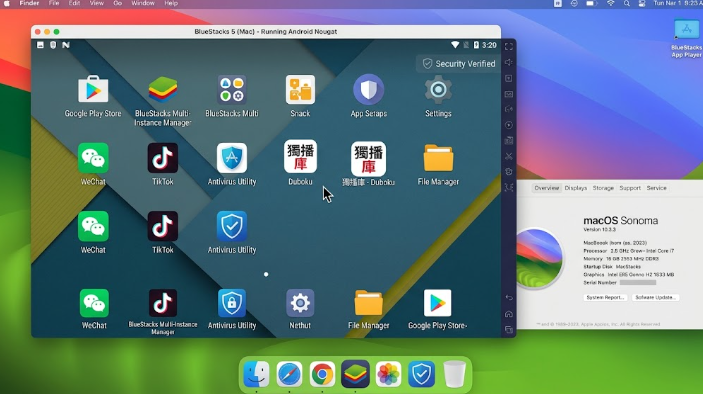Open File Manager beside 獨播庫 - Duboku

pyautogui.click(x=438, y=158)
